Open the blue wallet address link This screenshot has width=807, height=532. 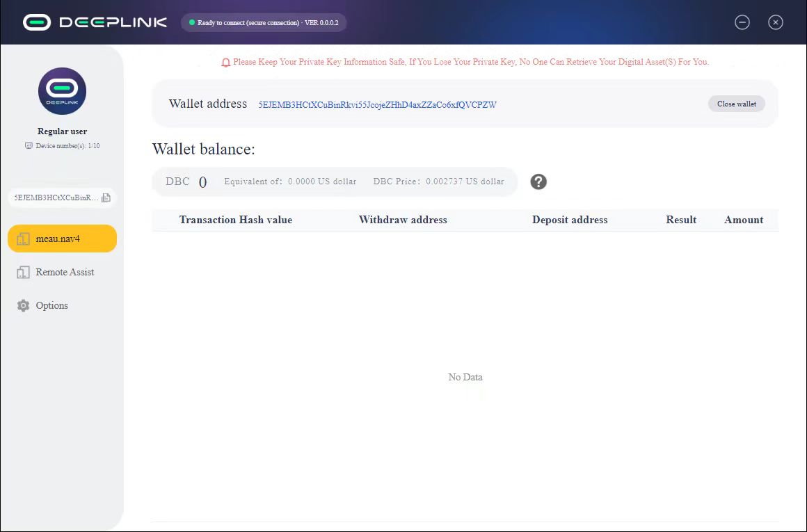tap(378, 104)
